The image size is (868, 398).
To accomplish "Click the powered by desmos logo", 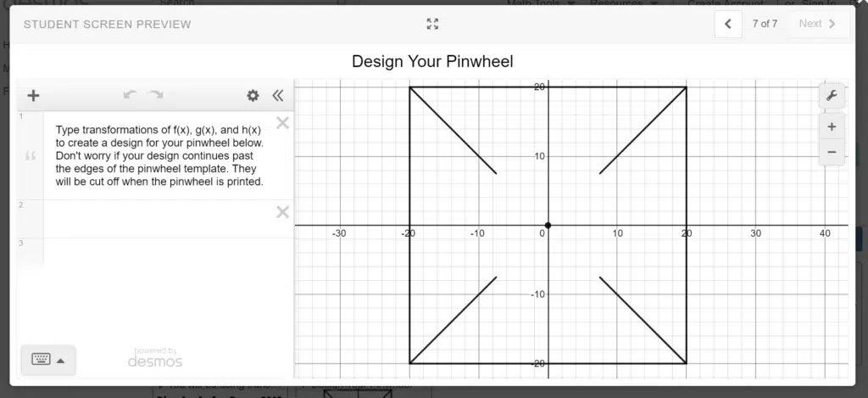I will [x=155, y=357].
